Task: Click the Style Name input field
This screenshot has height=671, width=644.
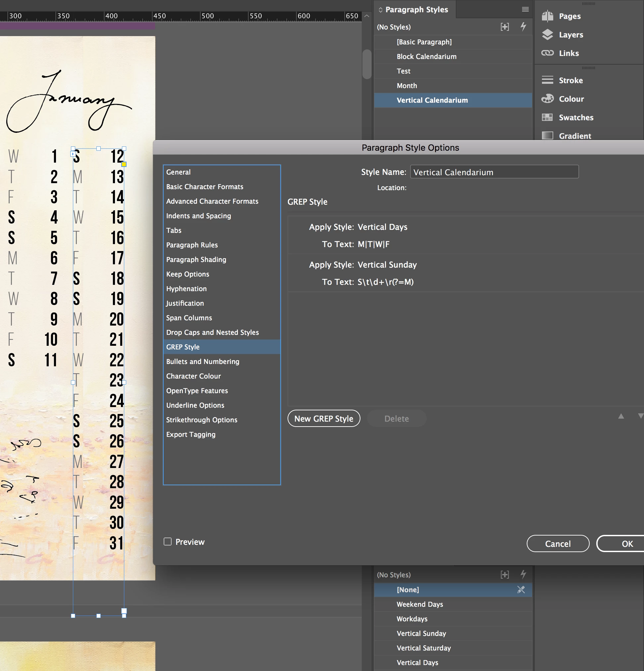Action: click(494, 172)
